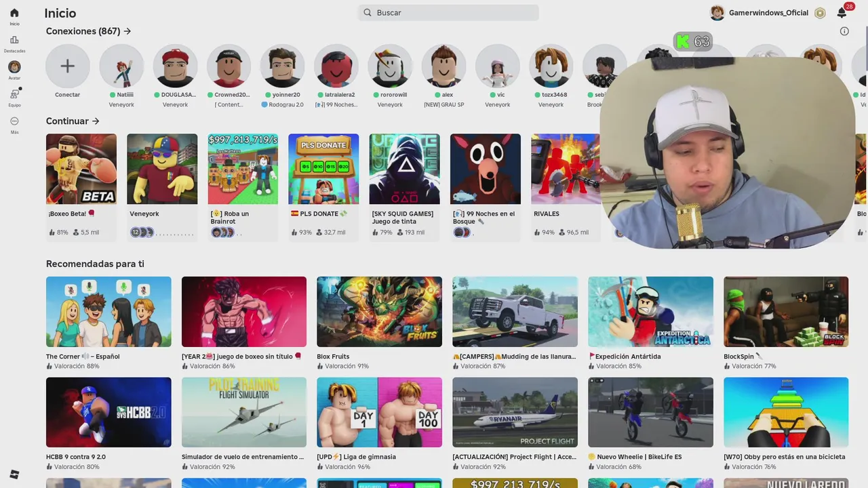The width and height of the screenshot is (868, 488).
Task: Focus the Buscar search field
Action: coord(449,12)
